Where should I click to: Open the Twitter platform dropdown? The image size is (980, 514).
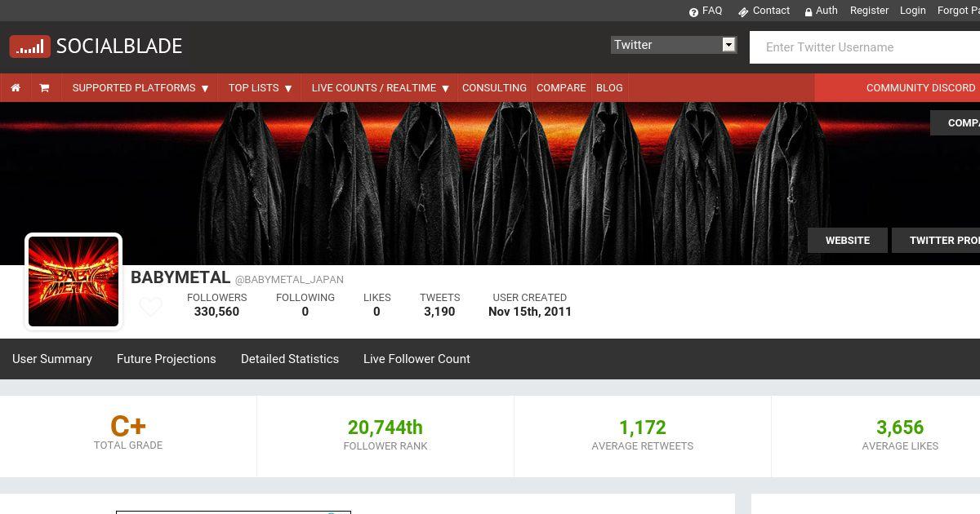[x=674, y=45]
